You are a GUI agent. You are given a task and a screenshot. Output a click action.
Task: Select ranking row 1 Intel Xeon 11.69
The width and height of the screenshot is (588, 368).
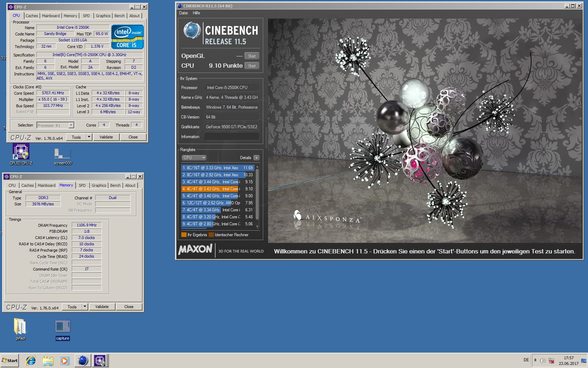pos(218,168)
